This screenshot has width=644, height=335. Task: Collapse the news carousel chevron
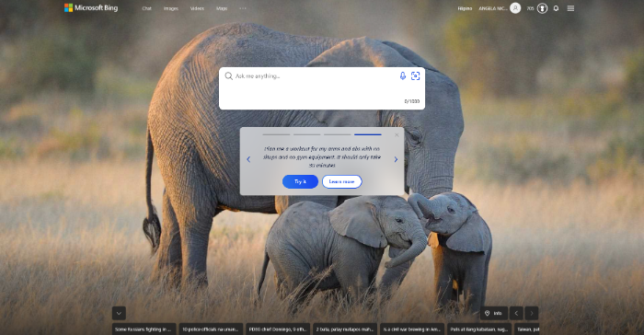click(x=119, y=313)
